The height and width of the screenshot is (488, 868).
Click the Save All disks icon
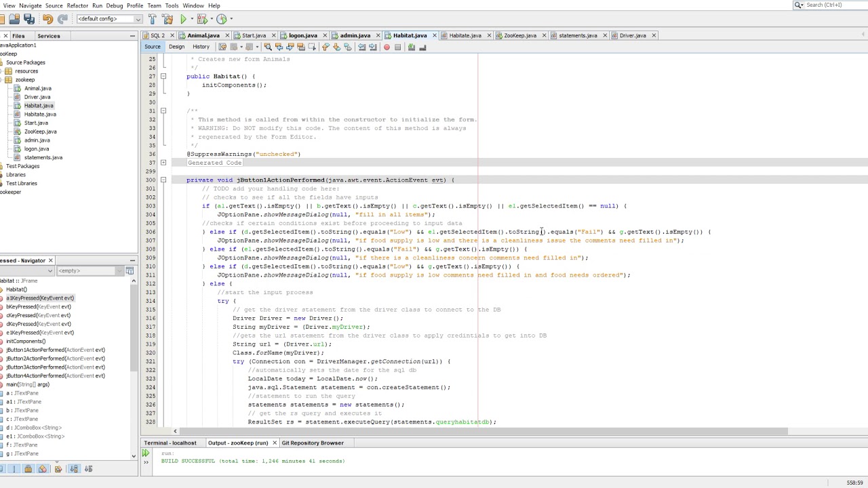point(29,19)
